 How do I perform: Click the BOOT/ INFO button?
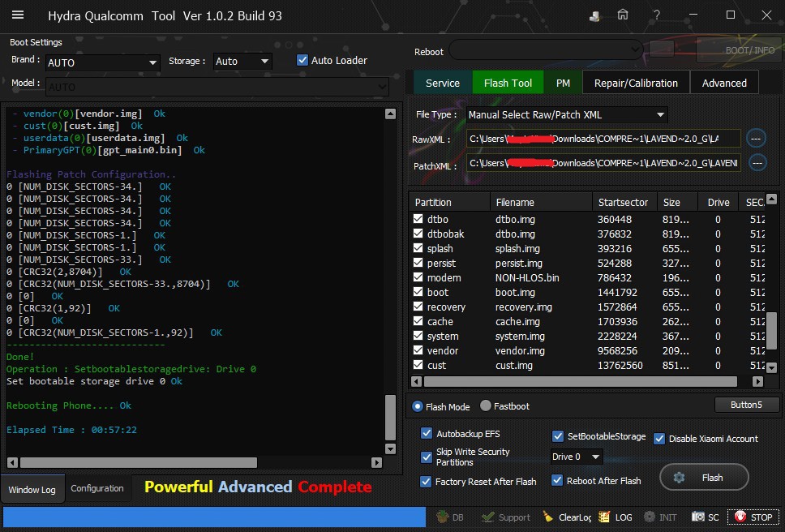click(740, 49)
